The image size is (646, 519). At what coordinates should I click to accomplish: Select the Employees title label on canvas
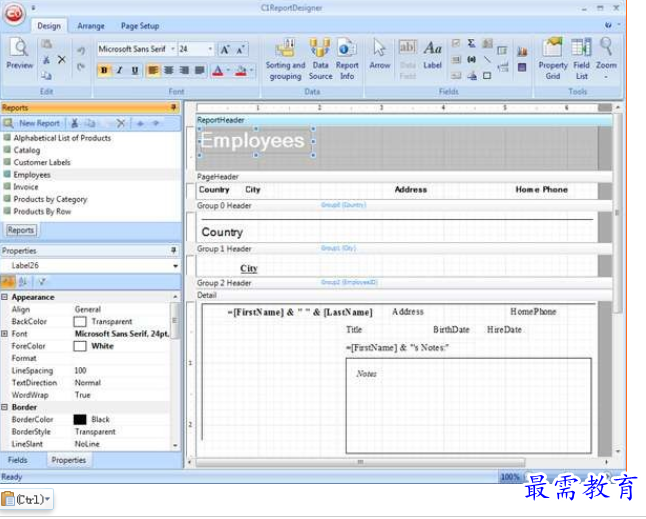(x=255, y=141)
